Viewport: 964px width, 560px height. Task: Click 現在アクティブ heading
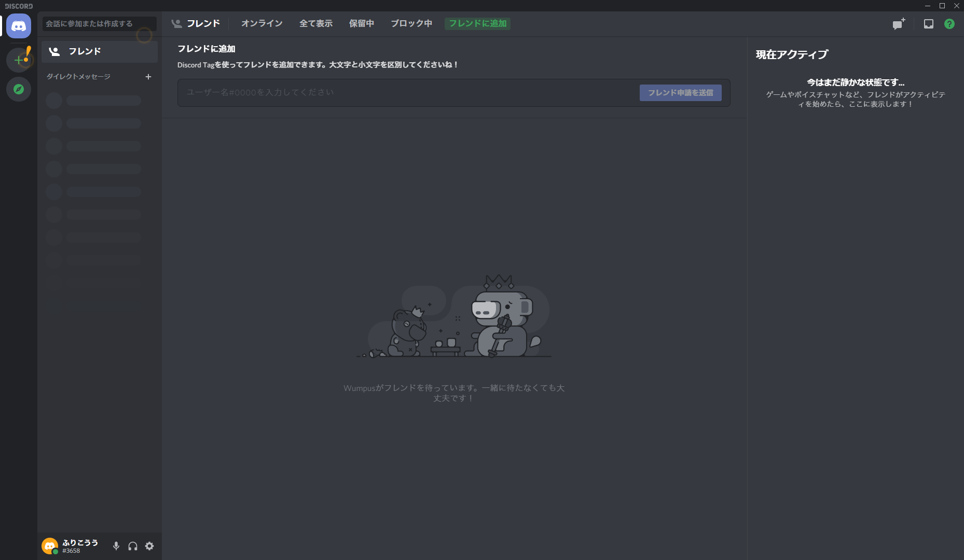[x=792, y=54]
